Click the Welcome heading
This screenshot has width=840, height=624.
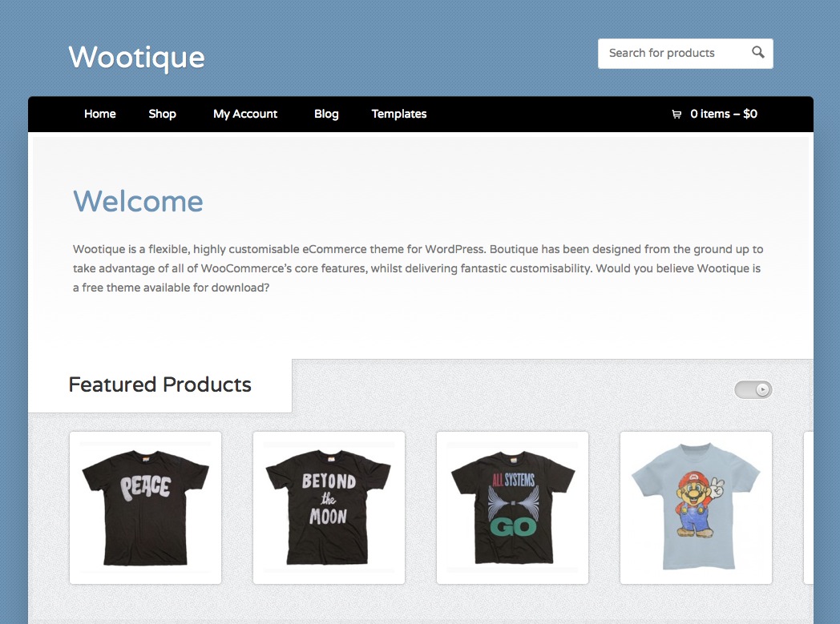coord(138,201)
